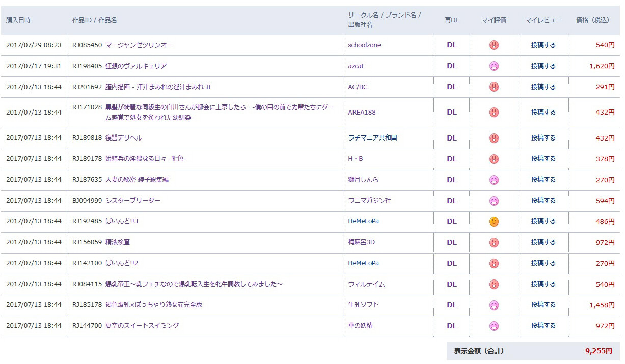
Task: Re-download RJ144700 with its DL link
Action: (452, 326)
